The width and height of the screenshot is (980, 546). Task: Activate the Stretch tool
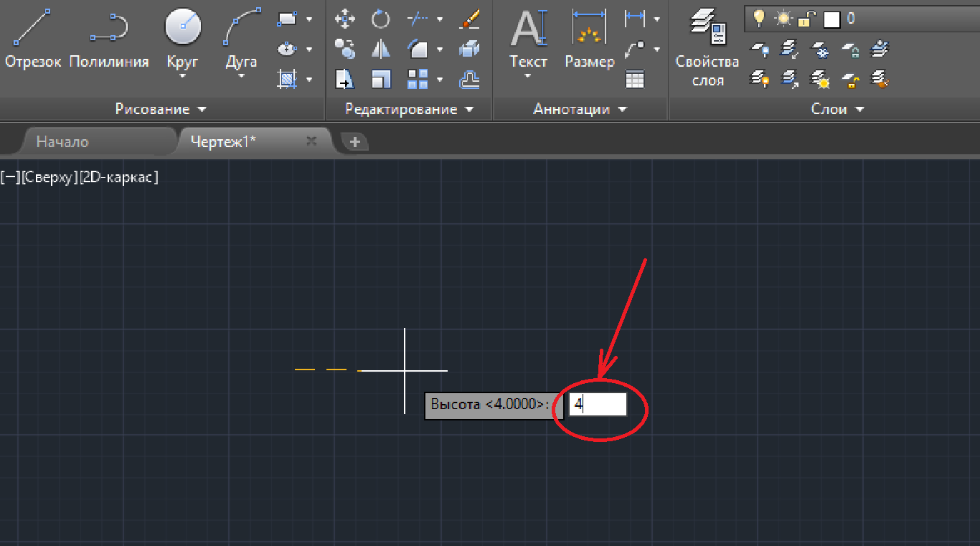346,78
